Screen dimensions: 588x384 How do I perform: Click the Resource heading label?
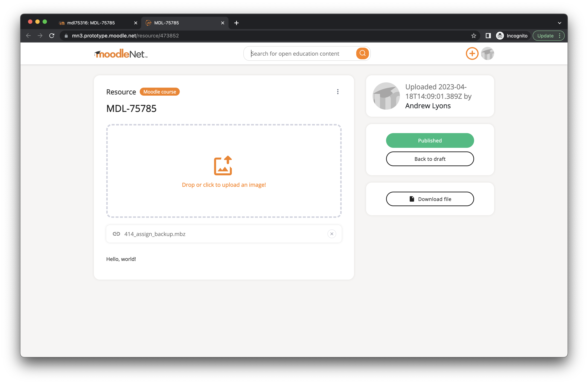coord(121,92)
